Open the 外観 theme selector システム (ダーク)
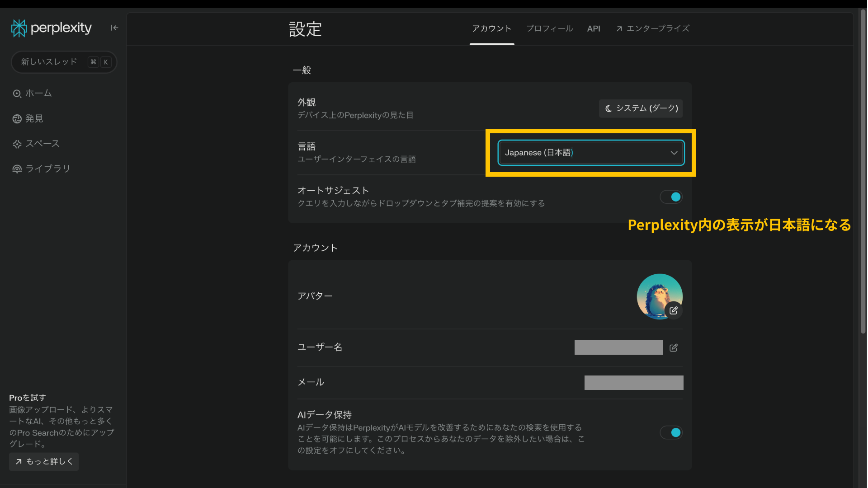The width and height of the screenshot is (868, 488). pos(641,108)
